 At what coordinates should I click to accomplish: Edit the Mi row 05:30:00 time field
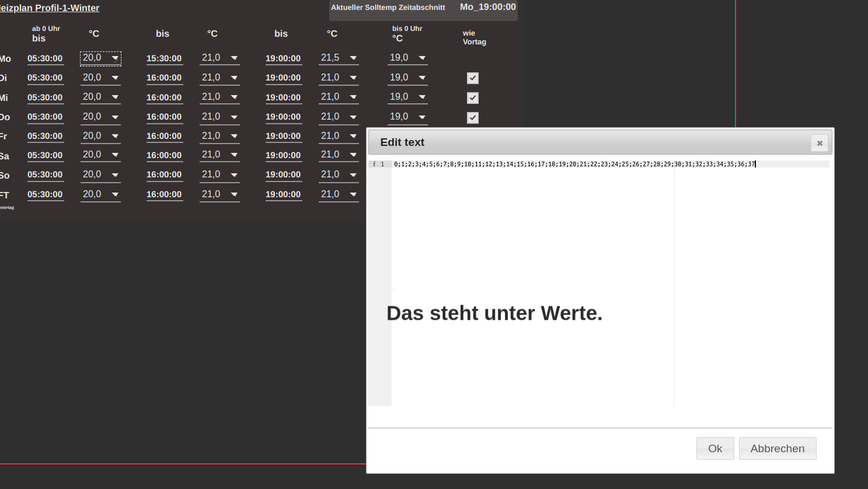[45, 98]
